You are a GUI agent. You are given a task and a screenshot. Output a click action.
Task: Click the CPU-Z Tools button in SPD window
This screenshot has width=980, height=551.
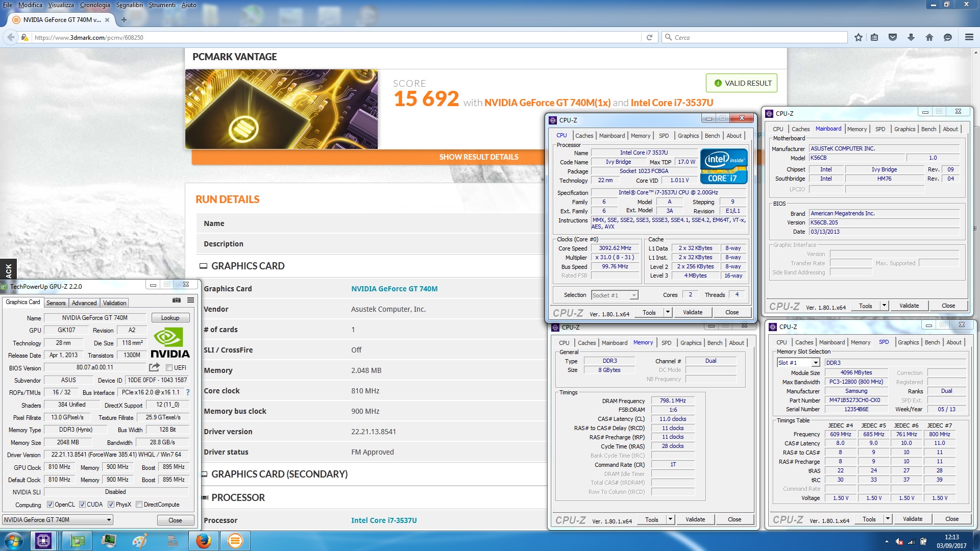pos(869,519)
